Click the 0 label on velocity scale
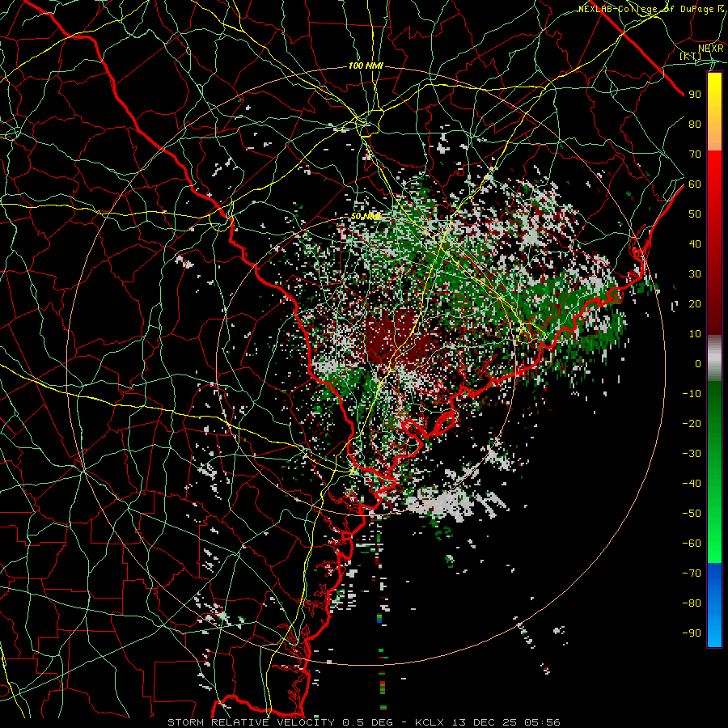The image size is (728, 728). (698, 363)
